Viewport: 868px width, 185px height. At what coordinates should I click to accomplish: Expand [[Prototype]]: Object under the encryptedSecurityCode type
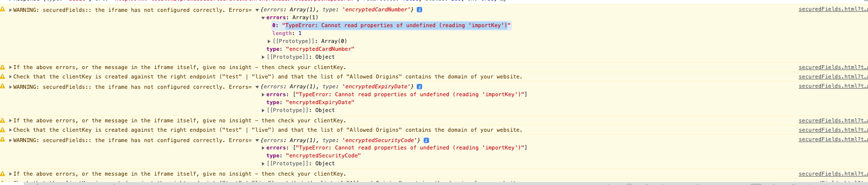[263, 164]
